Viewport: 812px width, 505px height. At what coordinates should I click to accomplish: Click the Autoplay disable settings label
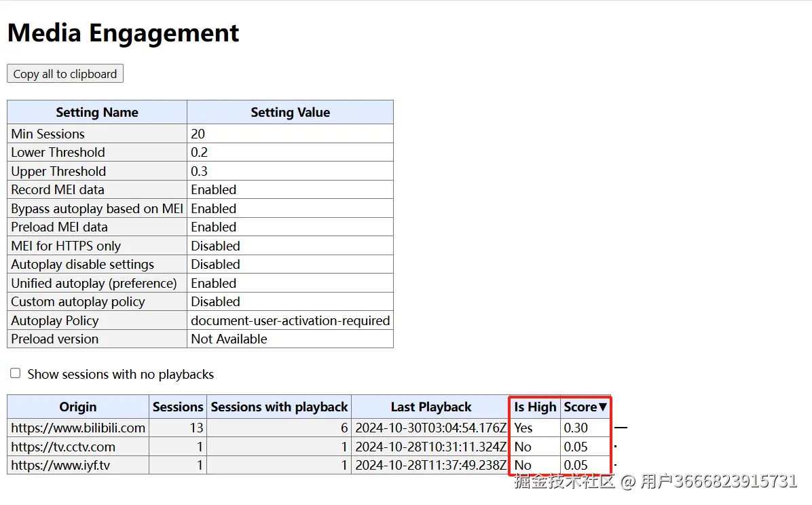[97, 264]
